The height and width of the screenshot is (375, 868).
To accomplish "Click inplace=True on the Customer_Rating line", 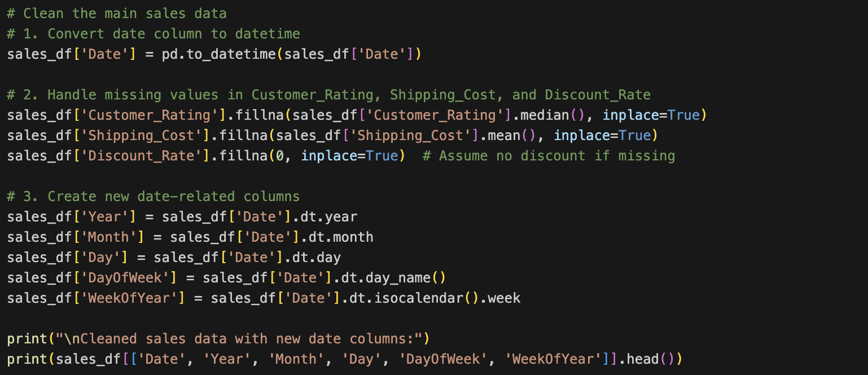I will 651,115.
